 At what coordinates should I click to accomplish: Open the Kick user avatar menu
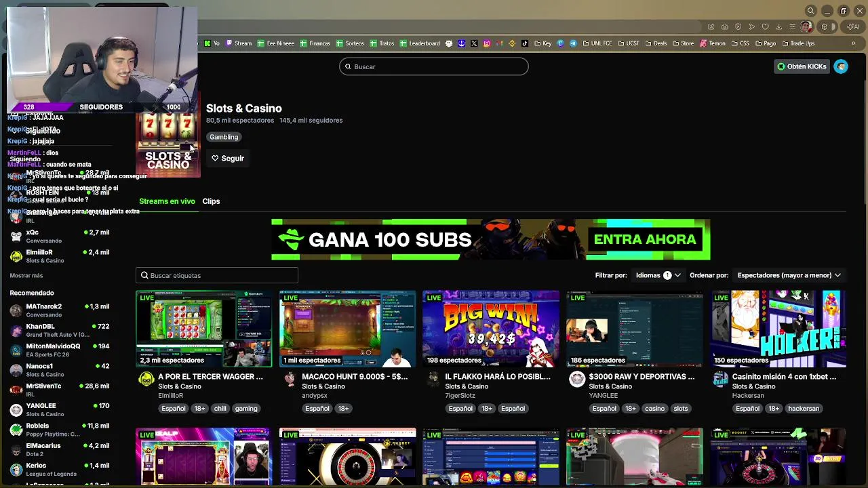coord(841,66)
